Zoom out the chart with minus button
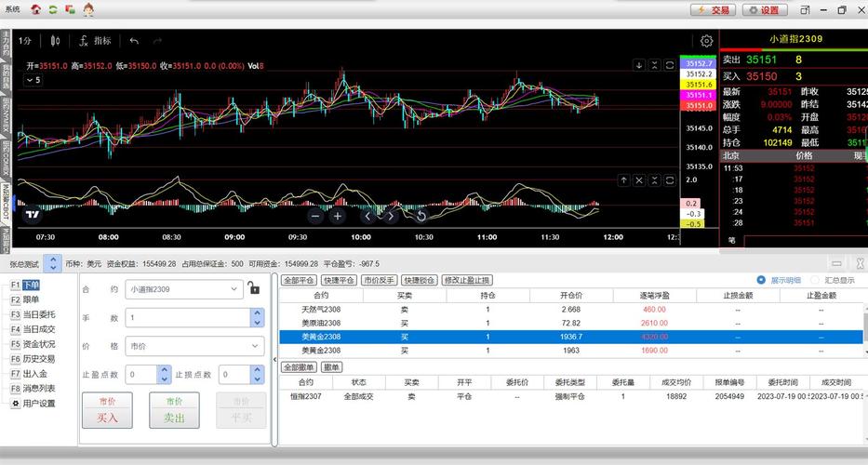Image resolution: width=868 pixels, height=465 pixels. click(315, 216)
